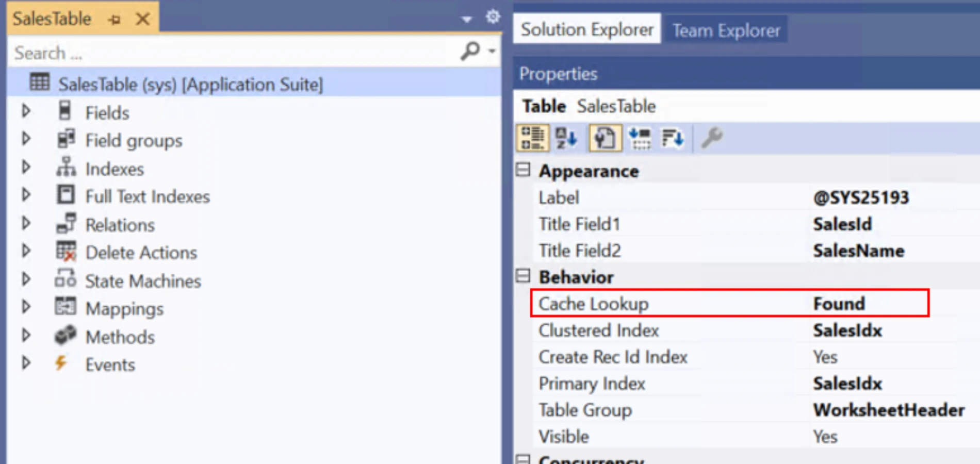Click the fourth Properties toolbar icon

[640, 138]
